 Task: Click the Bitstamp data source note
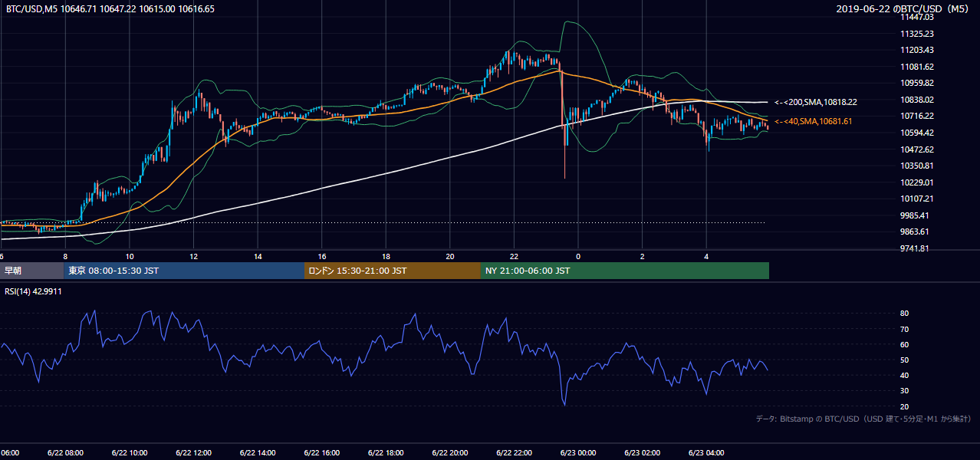tap(863, 419)
